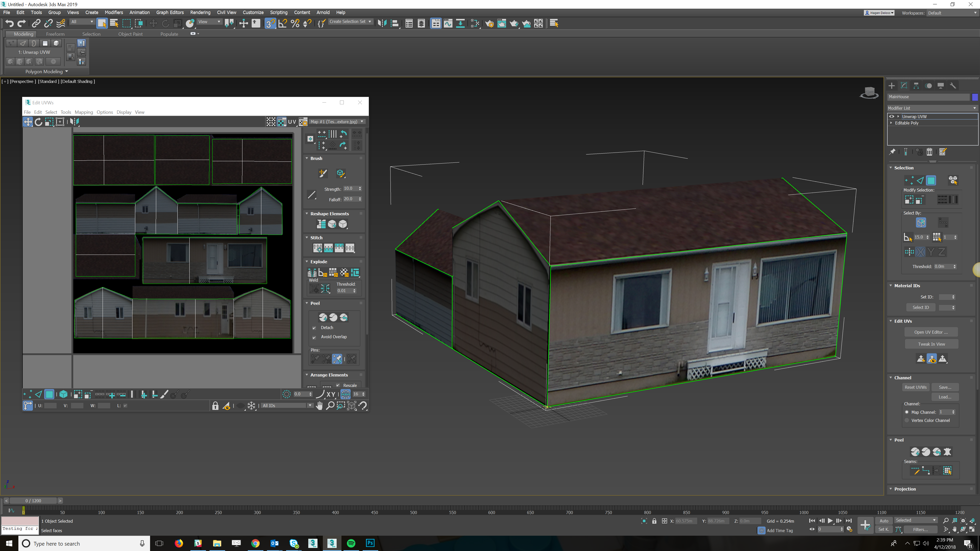Open the Modifier List dropdown
The width and height of the screenshot is (980, 551).
(932, 108)
